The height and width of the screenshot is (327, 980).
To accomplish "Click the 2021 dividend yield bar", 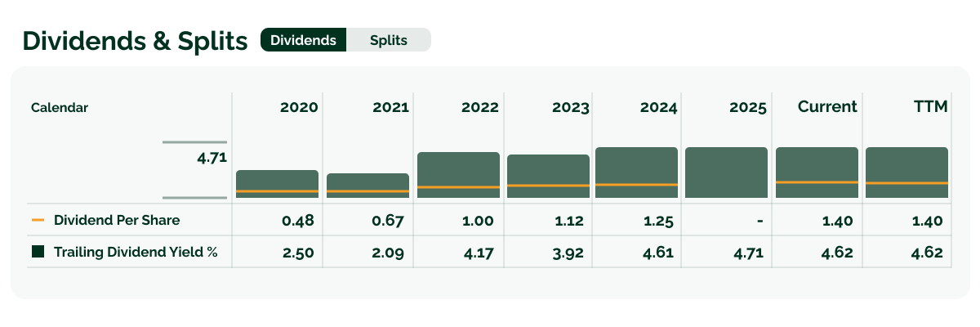I will [x=367, y=185].
